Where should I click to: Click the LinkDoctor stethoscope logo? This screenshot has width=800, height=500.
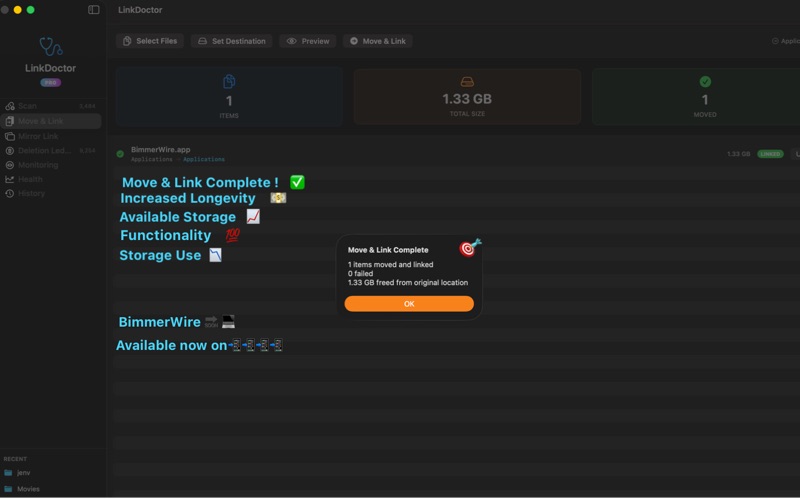pyautogui.click(x=51, y=46)
